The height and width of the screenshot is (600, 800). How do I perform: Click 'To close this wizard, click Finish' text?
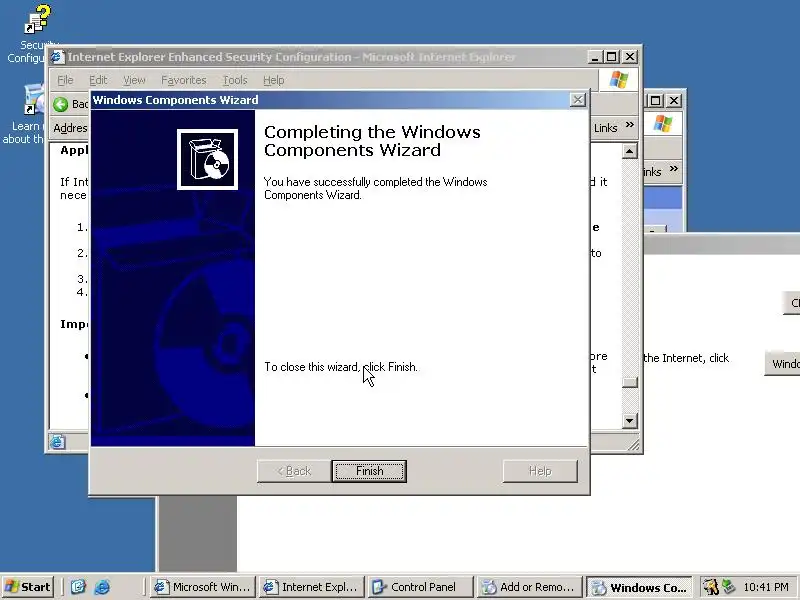[x=341, y=367]
